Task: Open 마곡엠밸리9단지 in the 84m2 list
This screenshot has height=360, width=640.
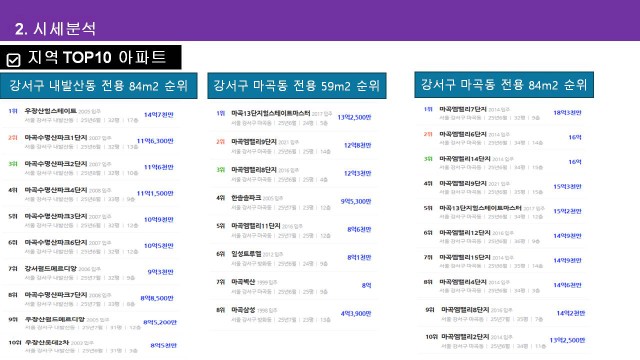Action: [463, 184]
